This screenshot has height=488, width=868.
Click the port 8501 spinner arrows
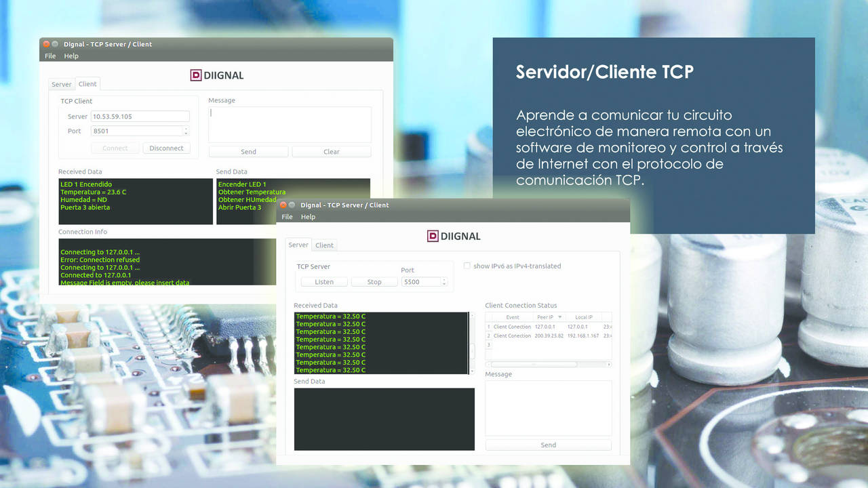pyautogui.click(x=186, y=131)
